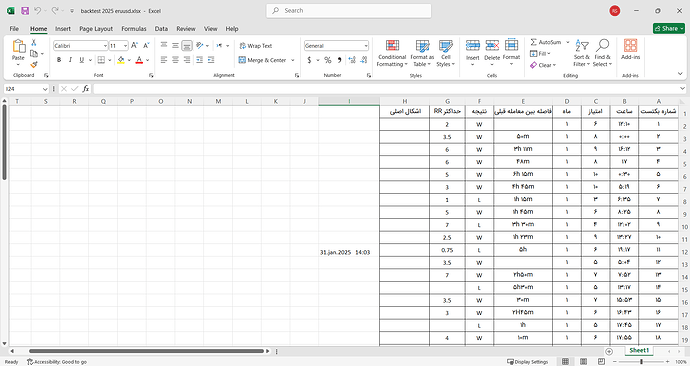Switch to Page Layout view in status bar
The width and height of the screenshot is (690, 366).
click(584, 362)
